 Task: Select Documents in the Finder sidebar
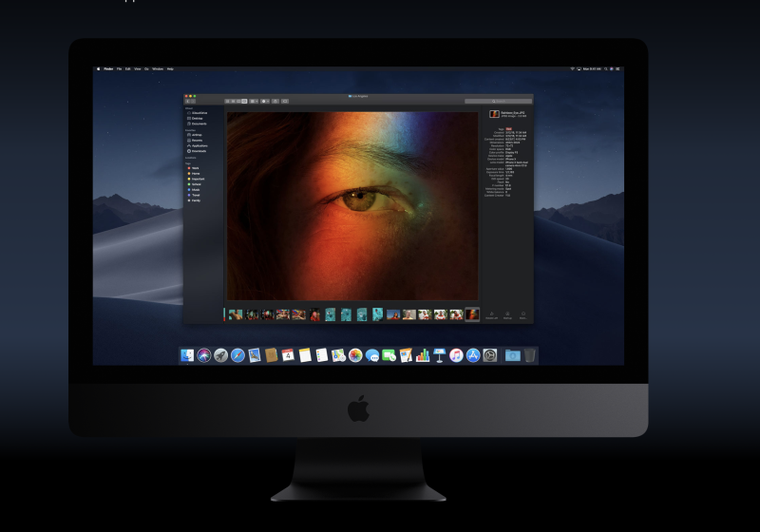click(x=197, y=123)
